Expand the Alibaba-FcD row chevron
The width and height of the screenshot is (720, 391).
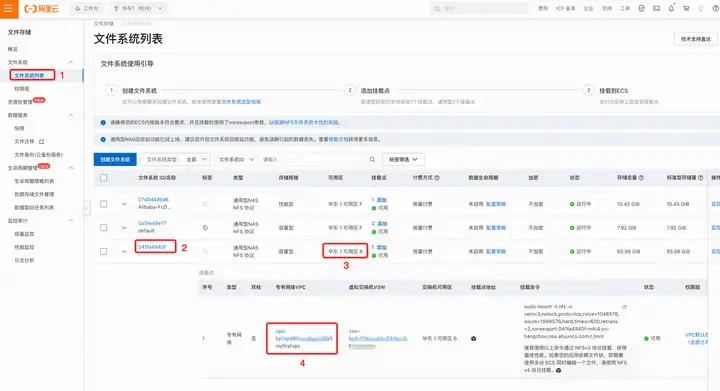point(124,204)
